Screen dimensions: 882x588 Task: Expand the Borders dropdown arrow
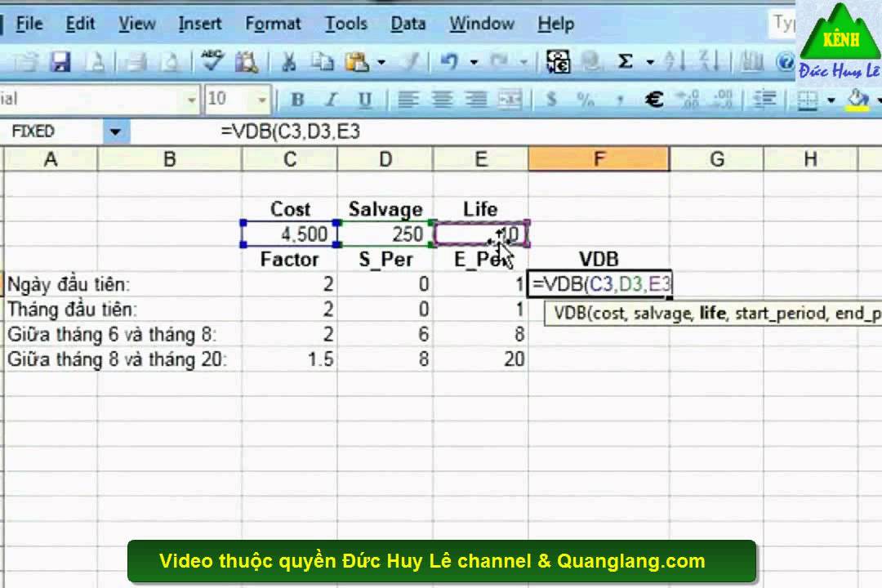pos(831,100)
